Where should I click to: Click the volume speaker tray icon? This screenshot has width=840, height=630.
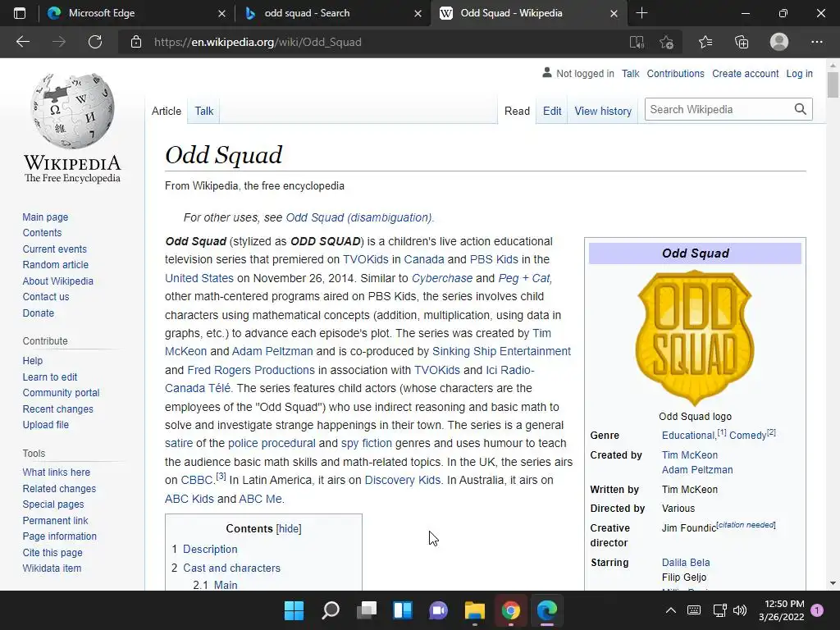click(740, 610)
